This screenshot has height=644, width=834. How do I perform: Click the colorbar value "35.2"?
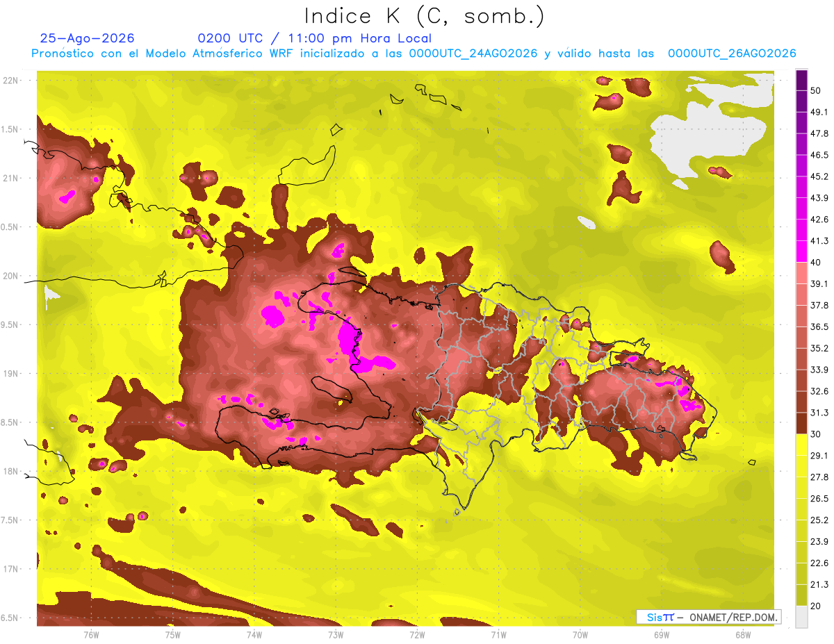819,348
